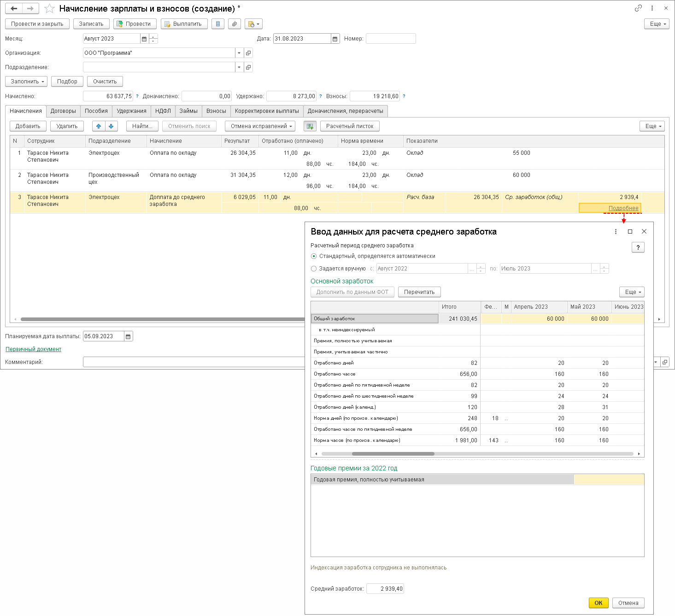Switch to Удержания tab
Viewport: 675px width, 616px height.
tap(131, 111)
